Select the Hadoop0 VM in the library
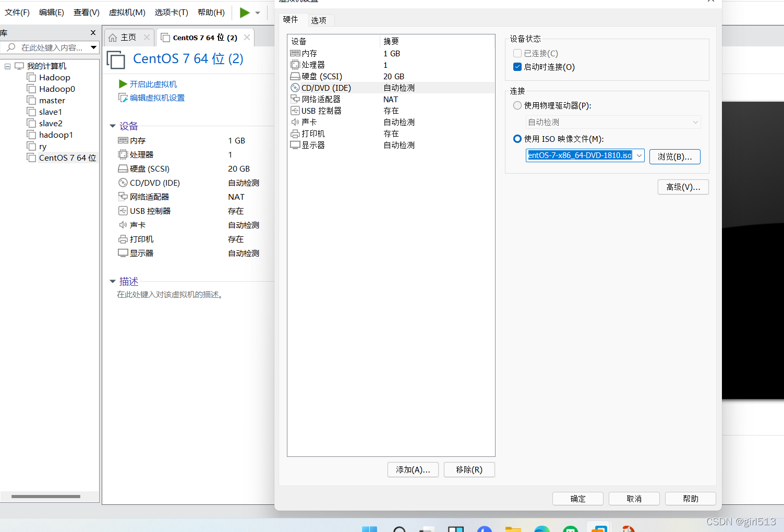The height and width of the screenshot is (532, 784). click(57, 89)
